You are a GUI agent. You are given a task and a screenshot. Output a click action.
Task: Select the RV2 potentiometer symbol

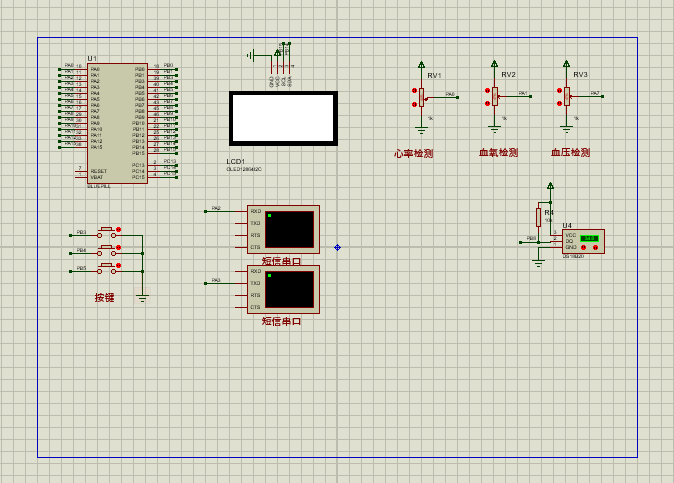tap(495, 97)
